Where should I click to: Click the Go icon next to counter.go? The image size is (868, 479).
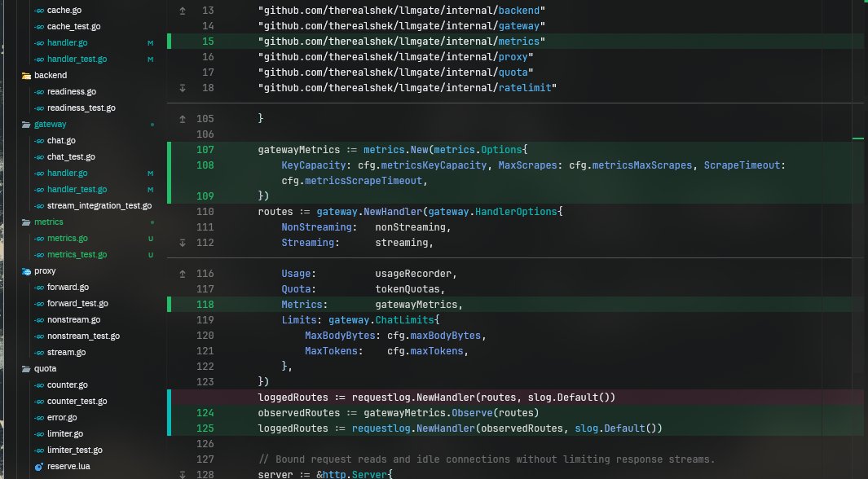[39, 385]
